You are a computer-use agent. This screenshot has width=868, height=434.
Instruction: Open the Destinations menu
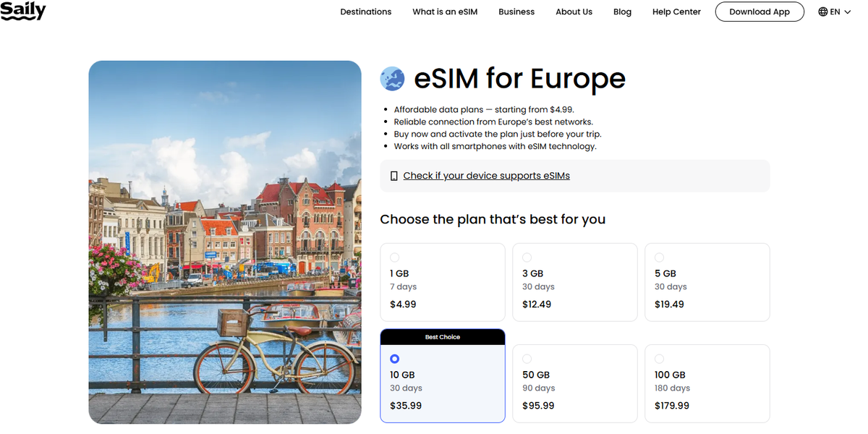click(x=365, y=12)
